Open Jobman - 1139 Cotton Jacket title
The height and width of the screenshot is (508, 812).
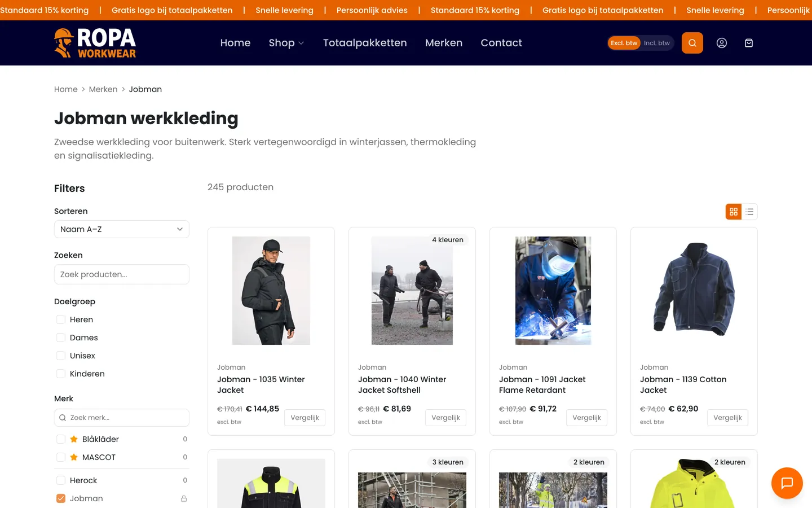pyautogui.click(x=683, y=385)
